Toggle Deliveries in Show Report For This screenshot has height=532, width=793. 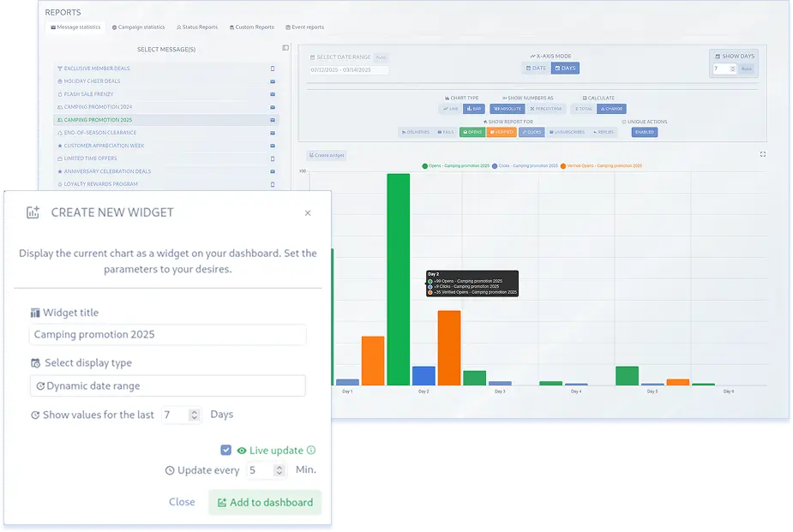pyautogui.click(x=416, y=133)
